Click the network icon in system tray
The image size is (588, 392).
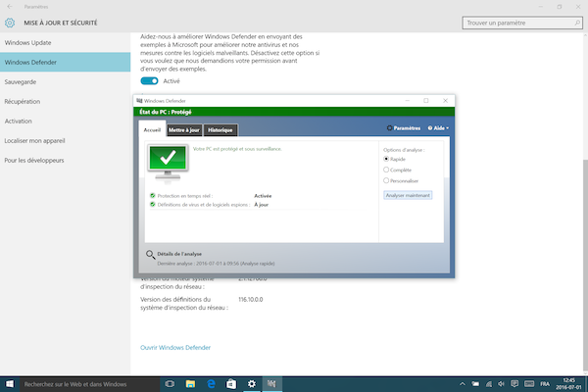tap(489, 384)
